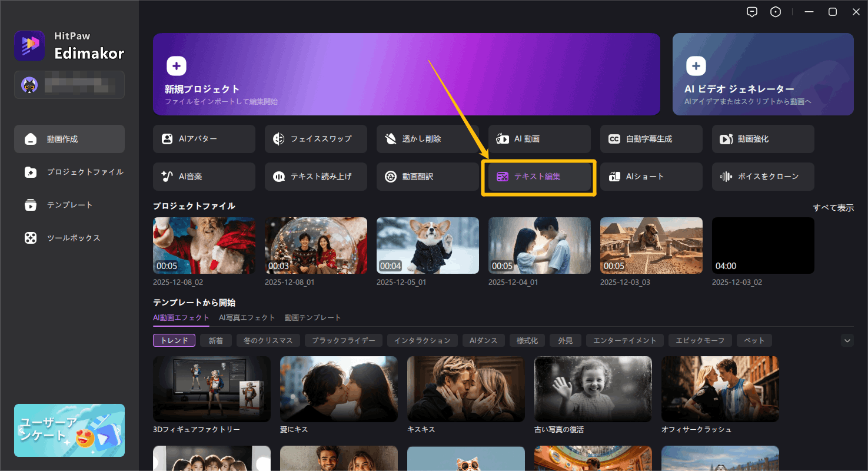Image resolution: width=868 pixels, height=471 pixels.
Task: Open the ボイスをクローン tool
Action: (763, 177)
